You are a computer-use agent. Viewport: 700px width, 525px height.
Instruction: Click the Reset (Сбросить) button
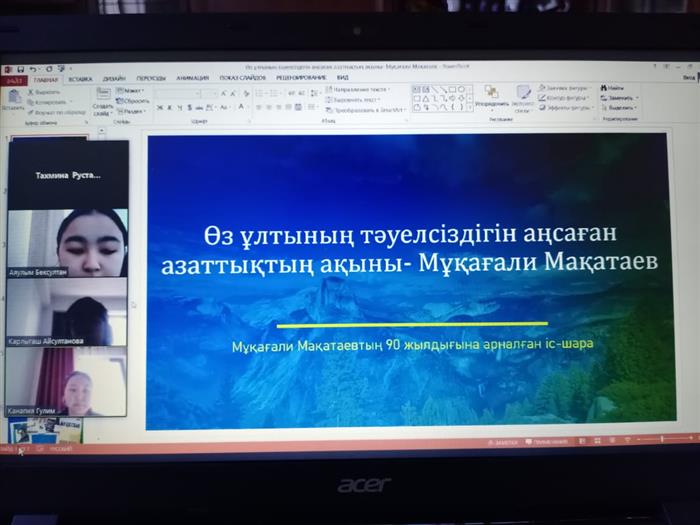[x=135, y=101]
